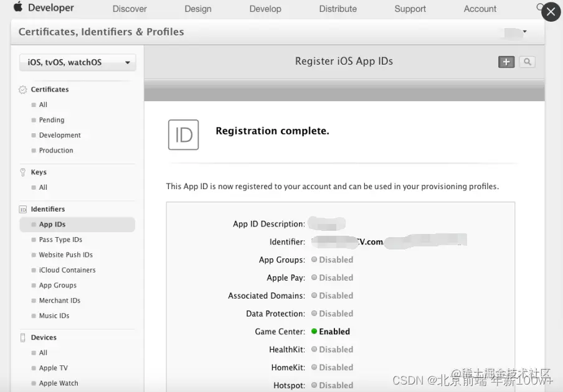Screen dimensions: 563x392
Task: Show Development certificates
Action: 60,135
